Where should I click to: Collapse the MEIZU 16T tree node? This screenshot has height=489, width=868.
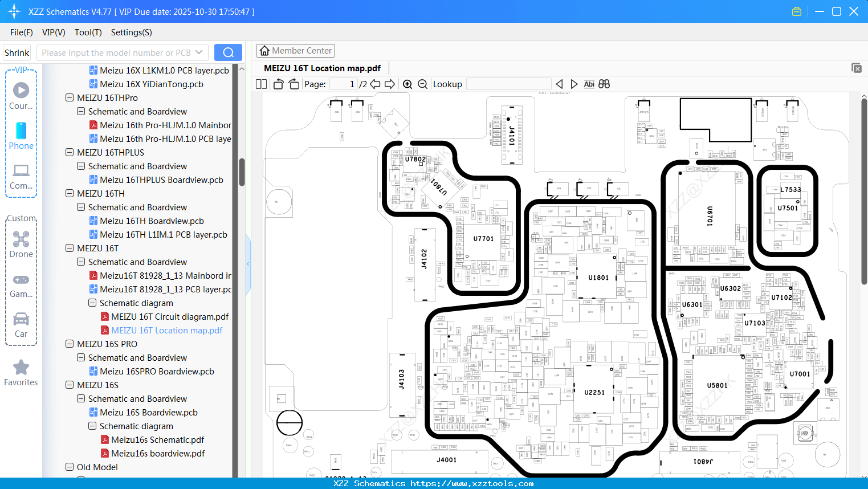[69, 248]
